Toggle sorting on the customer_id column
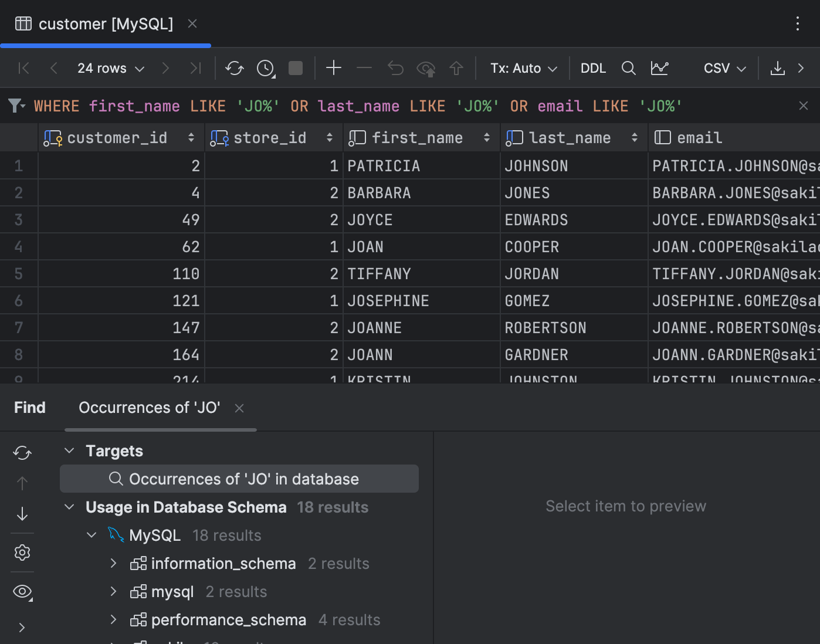 pos(191,137)
